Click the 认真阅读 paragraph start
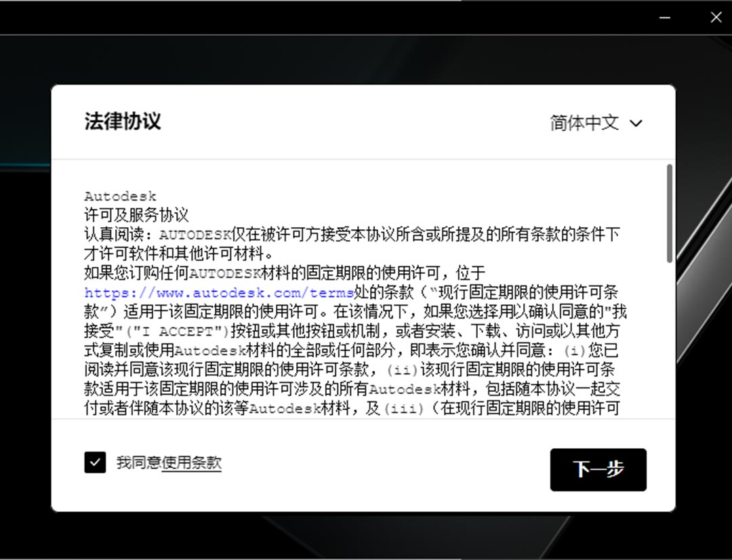Image resolution: width=732 pixels, height=560 pixels. [120, 235]
